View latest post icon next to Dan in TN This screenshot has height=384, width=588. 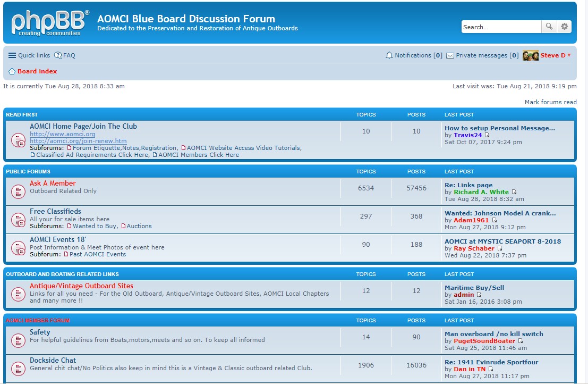click(490, 369)
